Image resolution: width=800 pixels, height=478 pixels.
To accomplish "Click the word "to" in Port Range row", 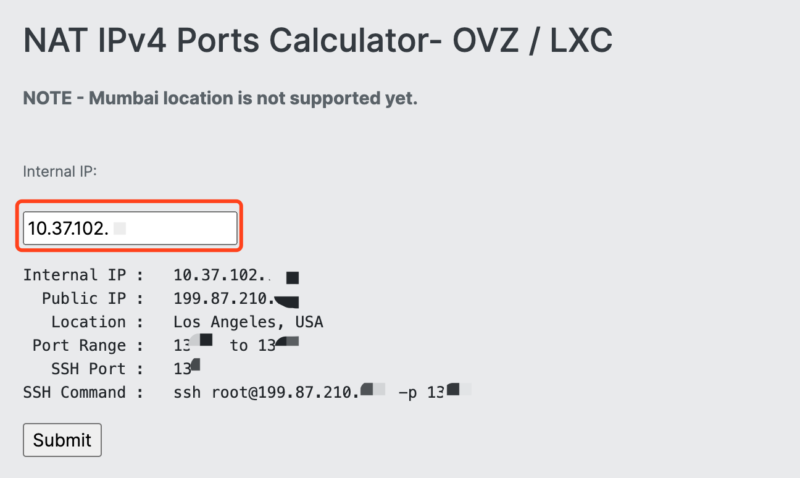I will click(239, 346).
